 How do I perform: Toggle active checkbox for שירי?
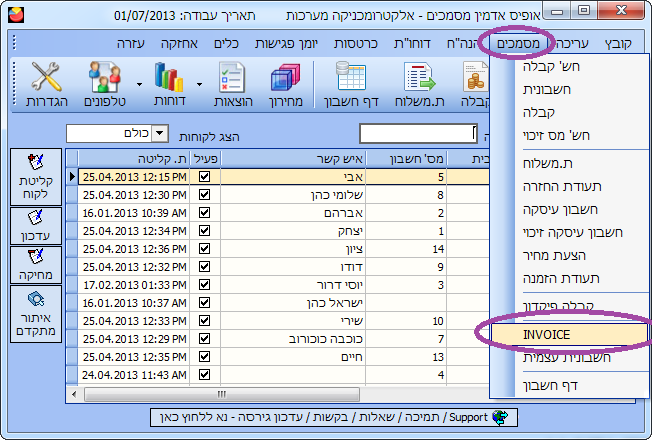205,321
